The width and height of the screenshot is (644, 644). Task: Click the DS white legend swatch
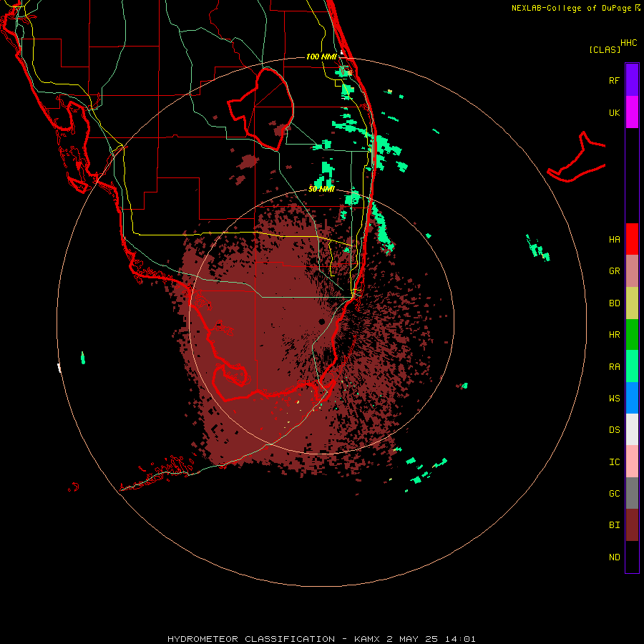[x=632, y=429]
